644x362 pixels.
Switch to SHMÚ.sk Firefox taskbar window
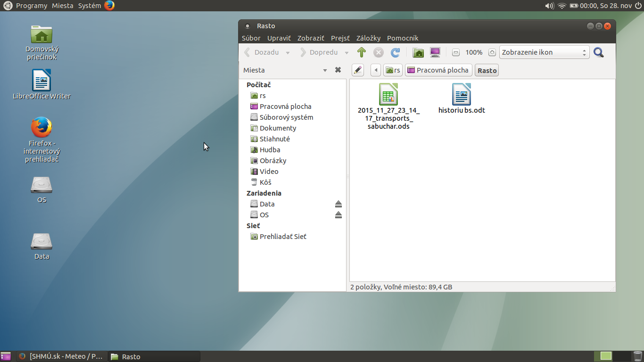[x=62, y=356]
